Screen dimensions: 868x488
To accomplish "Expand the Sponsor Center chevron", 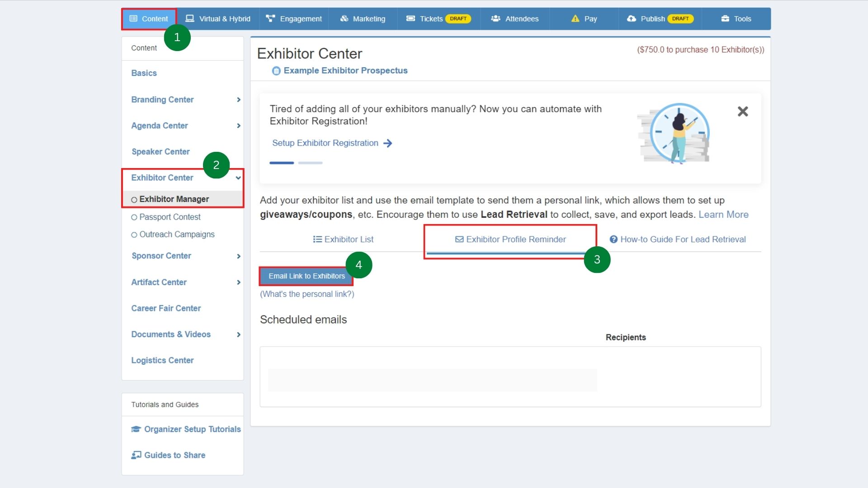I will [x=239, y=256].
